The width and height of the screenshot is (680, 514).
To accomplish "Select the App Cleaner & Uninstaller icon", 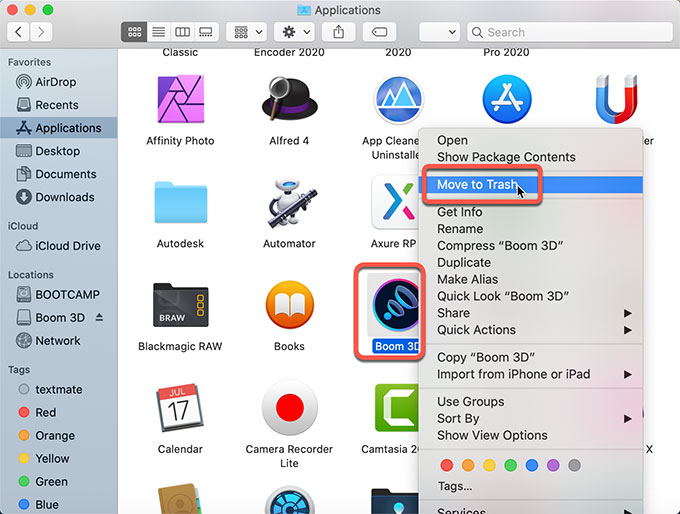I will click(398, 99).
